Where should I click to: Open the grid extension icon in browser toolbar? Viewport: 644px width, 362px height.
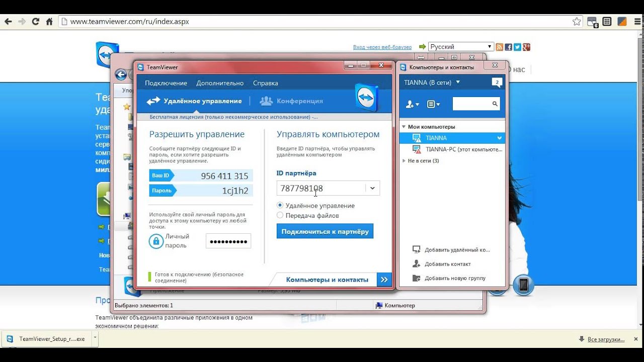click(607, 22)
